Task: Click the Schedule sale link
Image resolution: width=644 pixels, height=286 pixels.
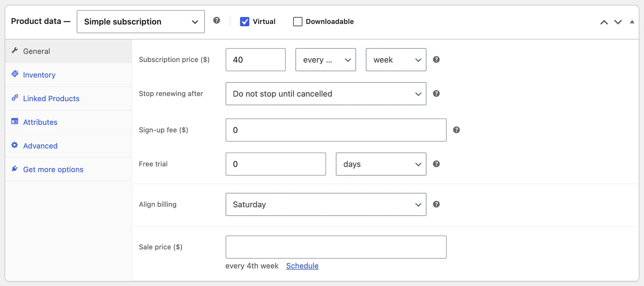Action: click(302, 266)
